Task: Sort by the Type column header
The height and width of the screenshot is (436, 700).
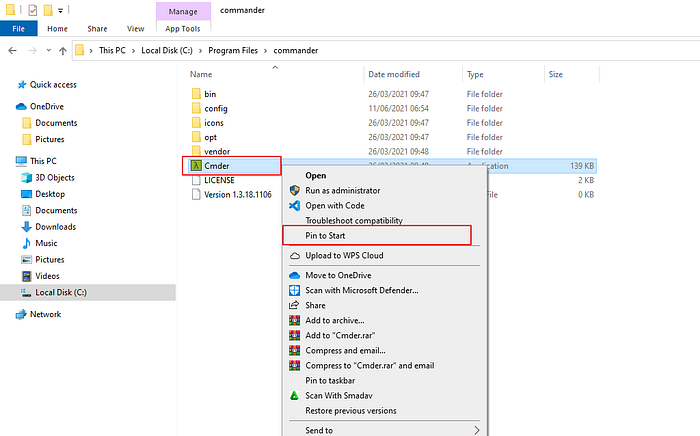Action: tap(475, 75)
